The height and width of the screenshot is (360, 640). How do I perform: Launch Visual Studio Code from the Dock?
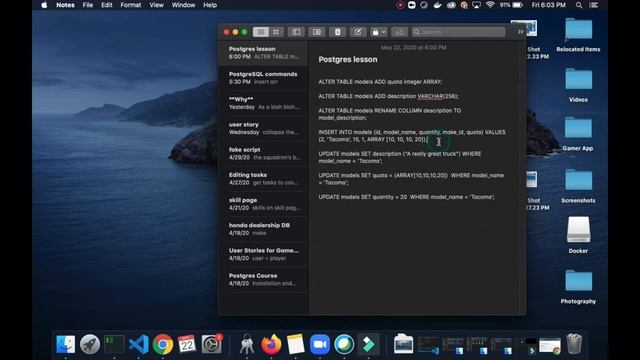tap(138, 344)
